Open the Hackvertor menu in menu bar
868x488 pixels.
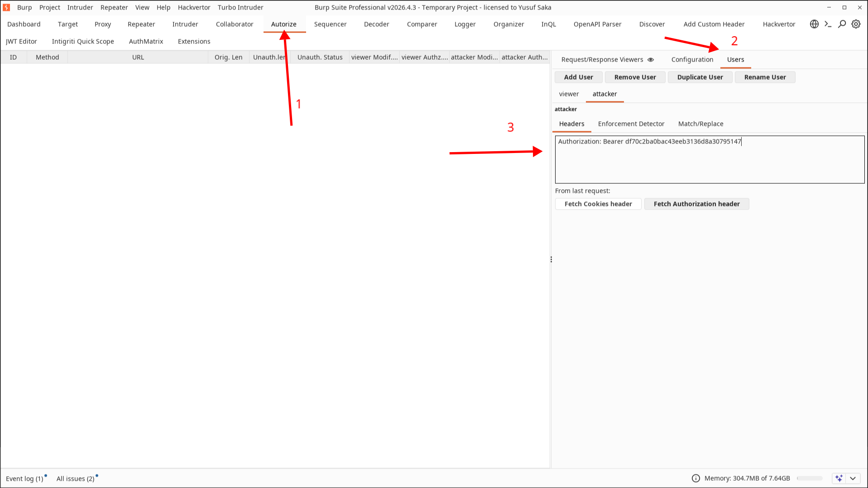pyautogui.click(x=194, y=7)
